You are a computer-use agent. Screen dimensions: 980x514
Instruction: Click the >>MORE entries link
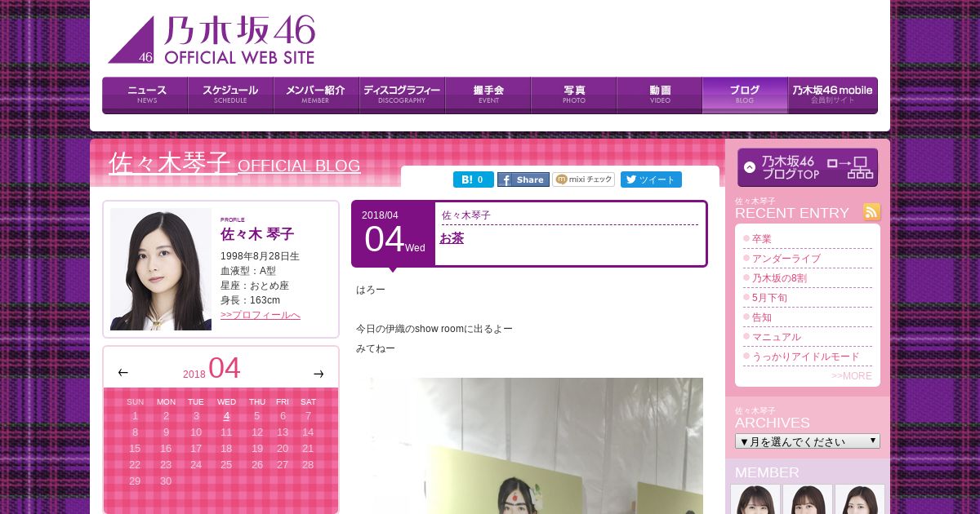coord(852,376)
